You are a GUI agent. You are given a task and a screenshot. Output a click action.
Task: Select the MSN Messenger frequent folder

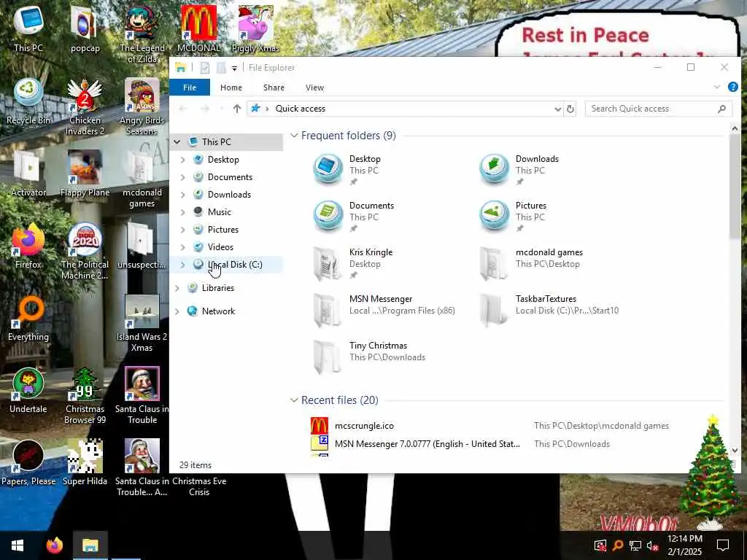pyautogui.click(x=385, y=310)
